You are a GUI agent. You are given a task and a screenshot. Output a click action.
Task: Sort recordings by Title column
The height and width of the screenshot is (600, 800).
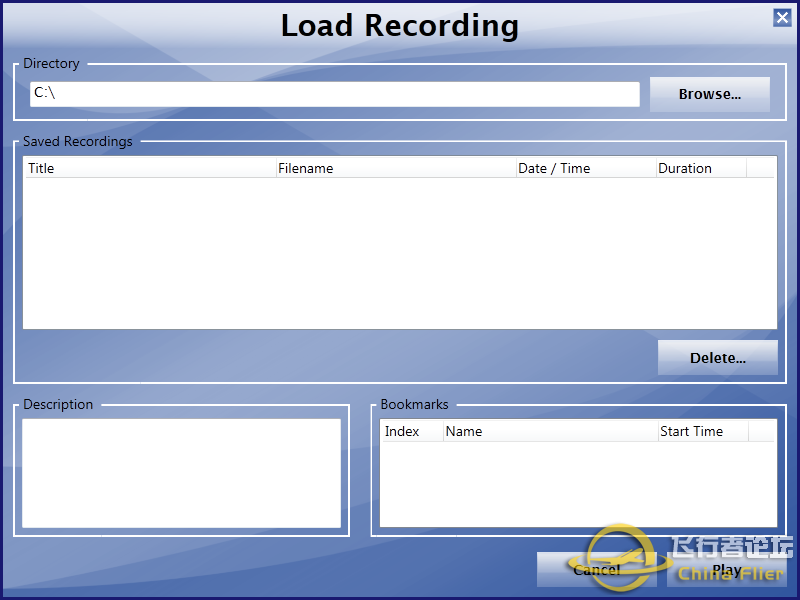click(149, 168)
